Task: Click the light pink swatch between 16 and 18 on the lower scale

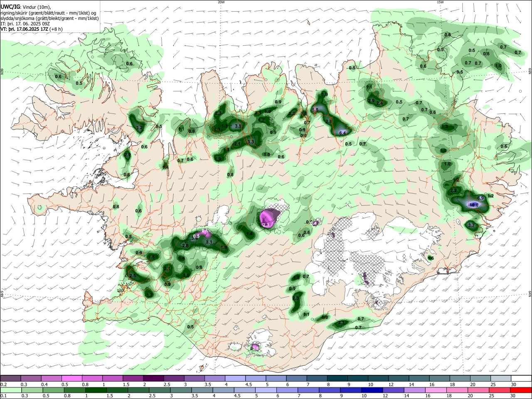Action: (436, 390)
